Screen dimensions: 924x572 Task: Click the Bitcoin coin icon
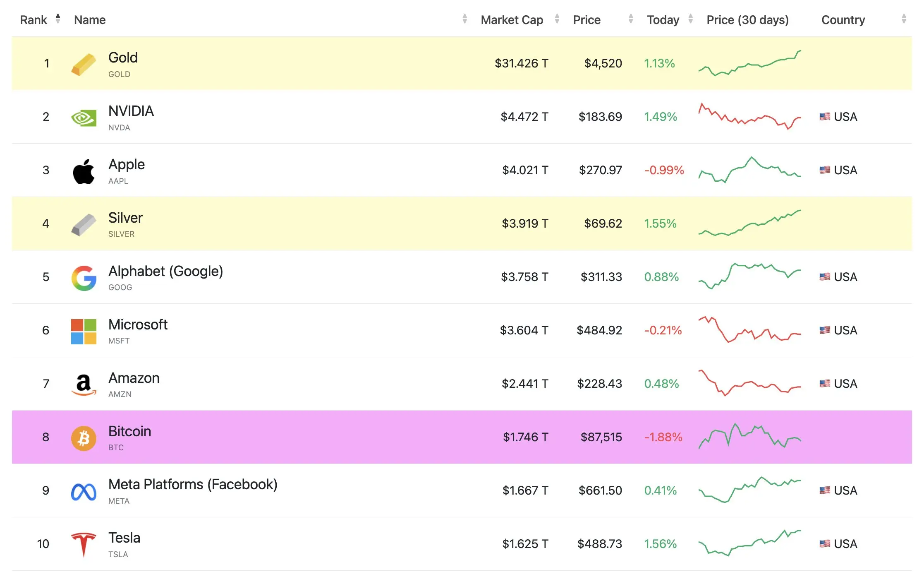click(84, 438)
